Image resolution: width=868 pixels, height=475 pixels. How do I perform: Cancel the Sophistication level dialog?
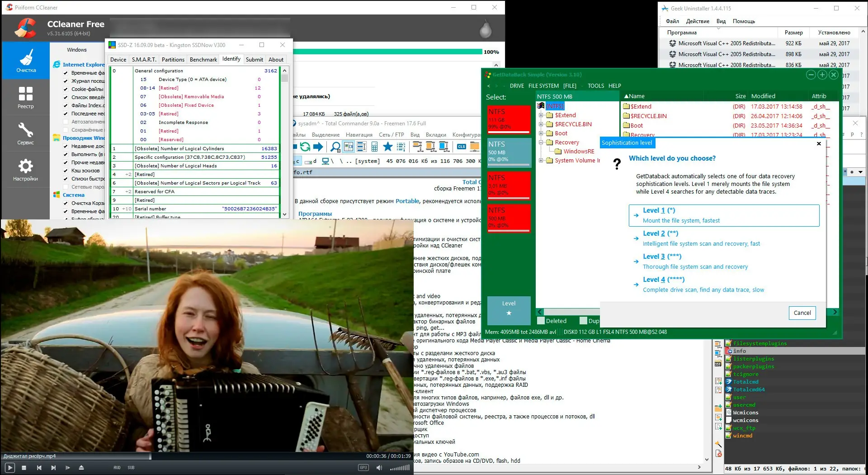coord(802,313)
